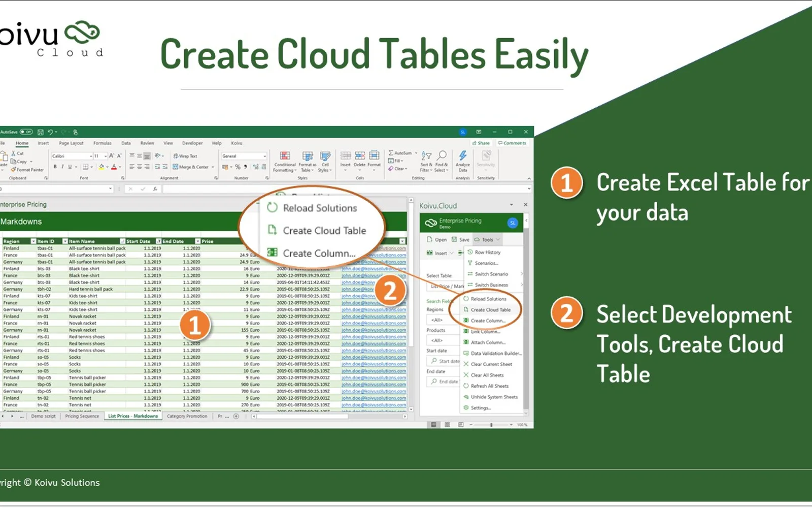Choose Row History from Tools menu
The image size is (812, 508).
488,252
